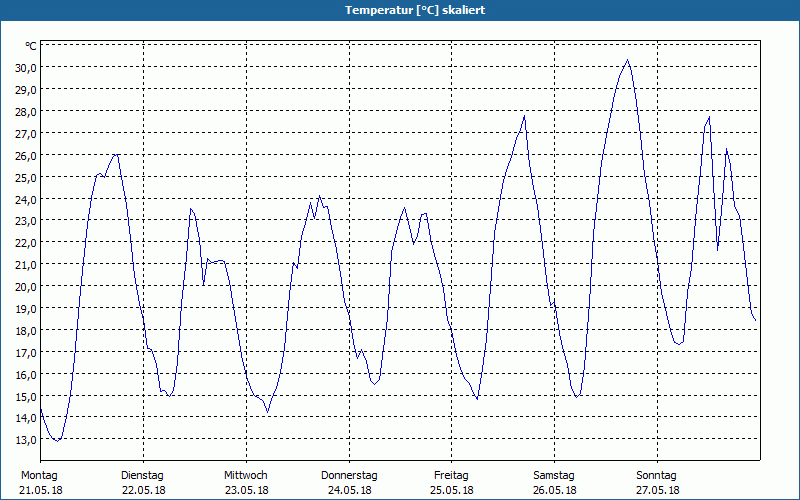
Task: Select the Freitag day label
Action: tap(451, 475)
